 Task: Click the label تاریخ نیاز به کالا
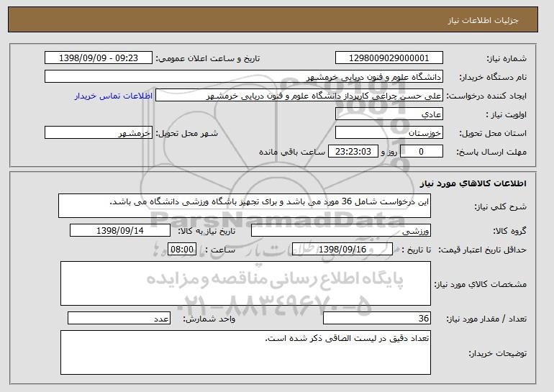point(206,231)
